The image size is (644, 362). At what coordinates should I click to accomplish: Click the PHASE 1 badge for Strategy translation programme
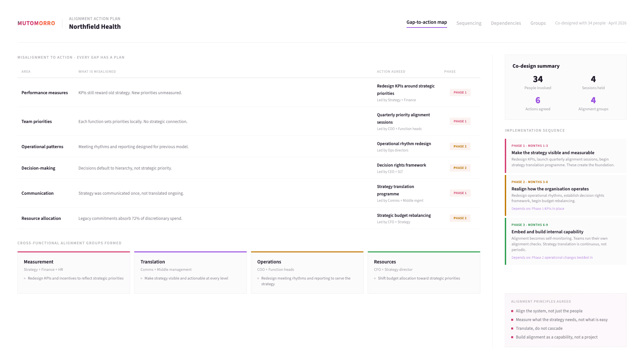460,193
